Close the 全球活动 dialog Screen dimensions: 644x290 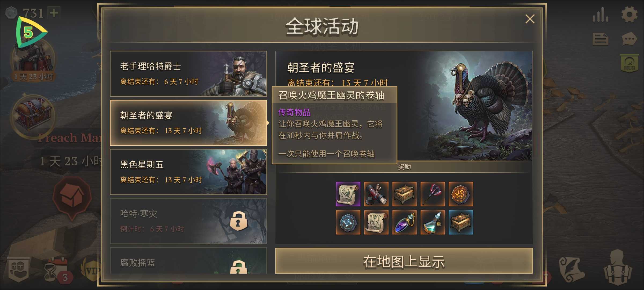click(530, 19)
